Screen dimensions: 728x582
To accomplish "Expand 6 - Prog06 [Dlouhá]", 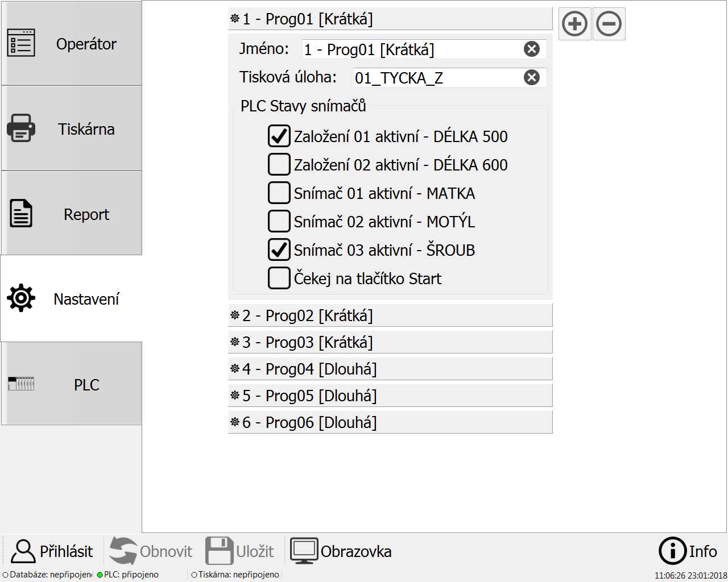I will pos(390,422).
